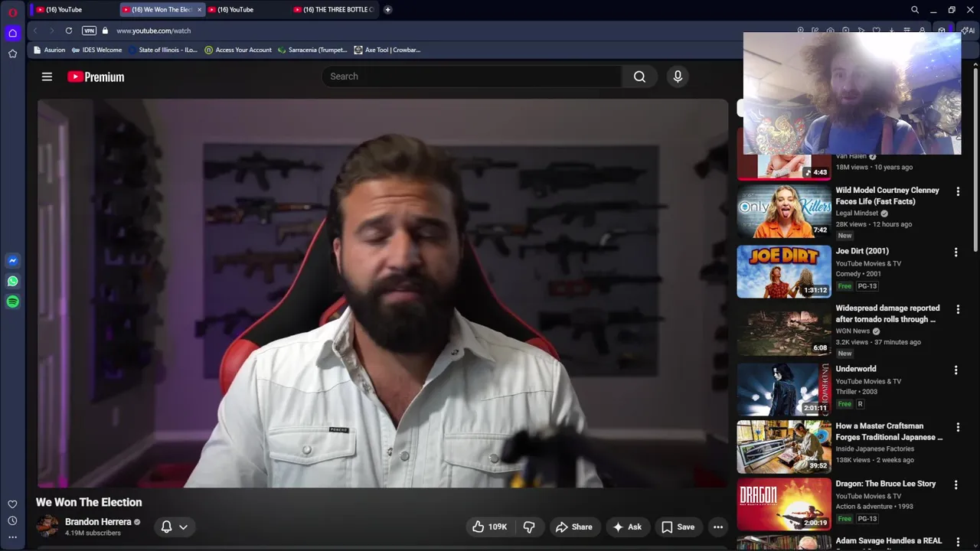Image resolution: width=980 pixels, height=551 pixels.
Task: Reload the current page
Action: (x=69, y=31)
